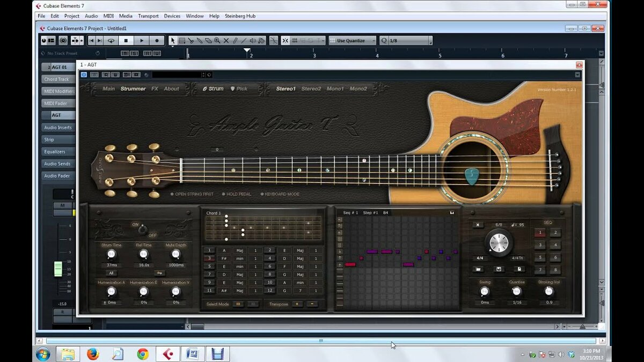This screenshot has width=644, height=362.
Task: Open the Use Quantize snap type dropdown
Action: pyautogui.click(x=352, y=40)
